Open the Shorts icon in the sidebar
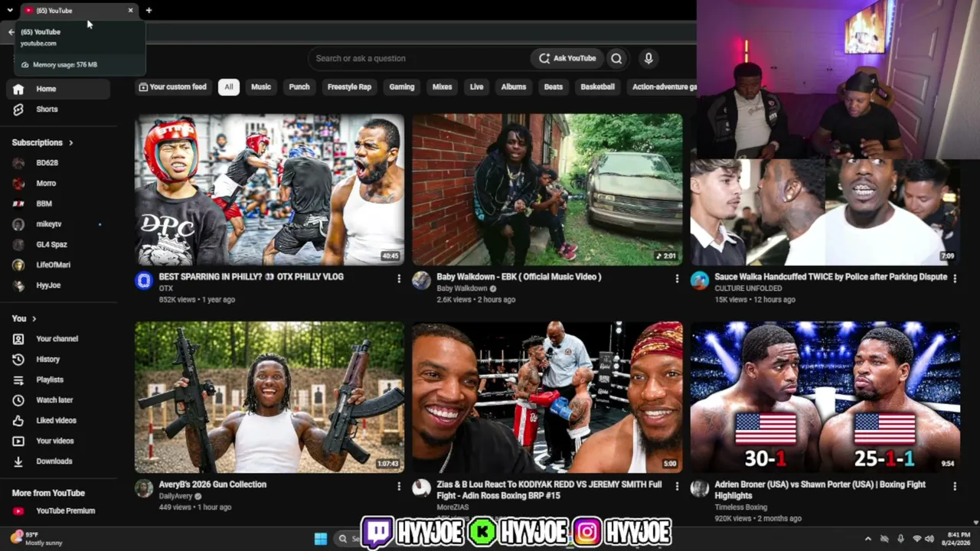The width and height of the screenshot is (980, 551). pyautogui.click(x=18, y=109)
